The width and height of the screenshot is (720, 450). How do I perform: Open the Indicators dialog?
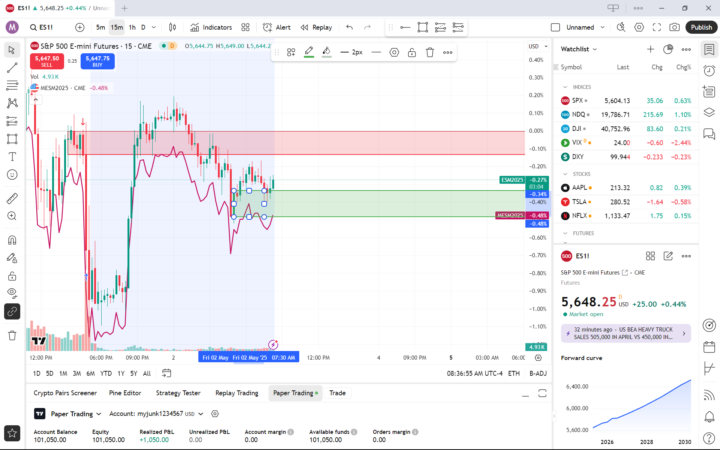[211, 28]
